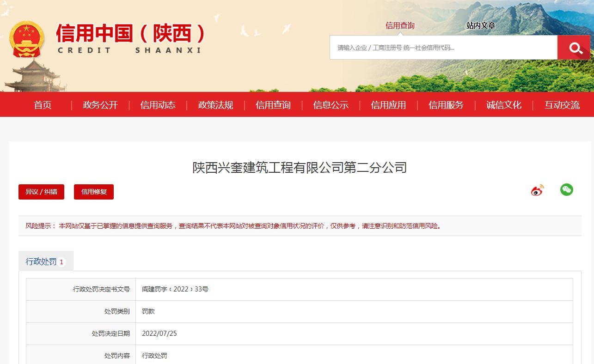
Task: Click the red search magnifier button
Action: (x=574, y=47)
